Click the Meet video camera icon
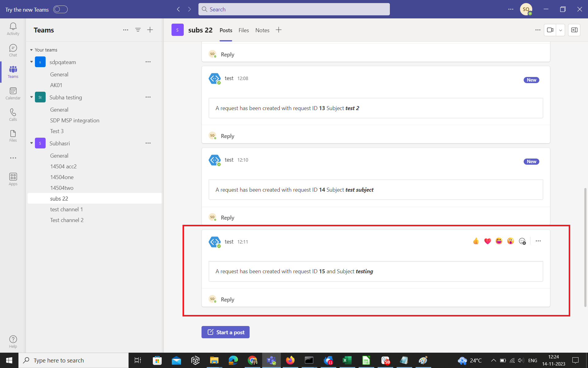This screenshot has height=368, width=588. (x=550, y=30)
